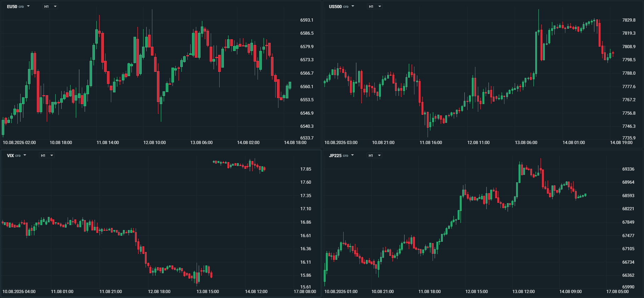Open the VIX symbol dropdown arrow
644x298 pixels.
(25, 155)
